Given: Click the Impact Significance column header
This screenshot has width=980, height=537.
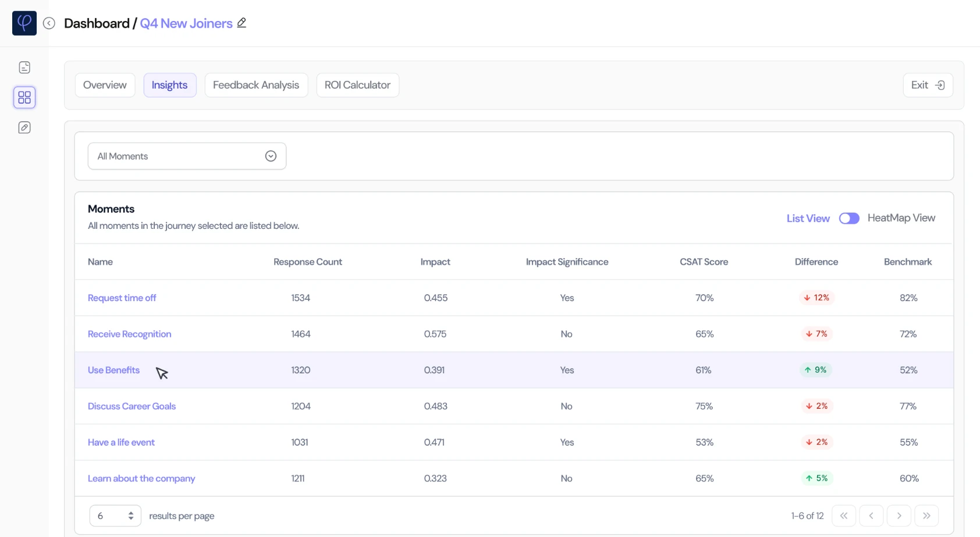Looking at the screenshot, I should (x=567, y=262).
